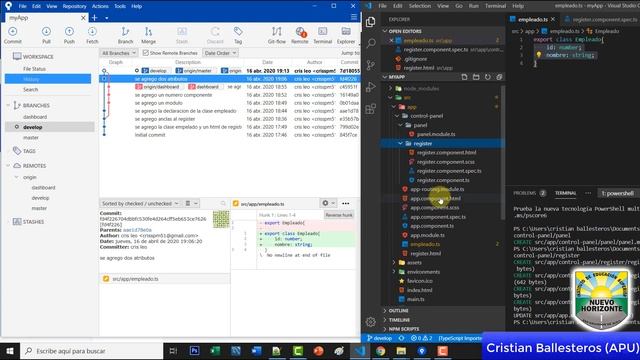Collapse all folders in MYAPP explorer
Viewport: 640px width, 360px height.
(499, 77)
